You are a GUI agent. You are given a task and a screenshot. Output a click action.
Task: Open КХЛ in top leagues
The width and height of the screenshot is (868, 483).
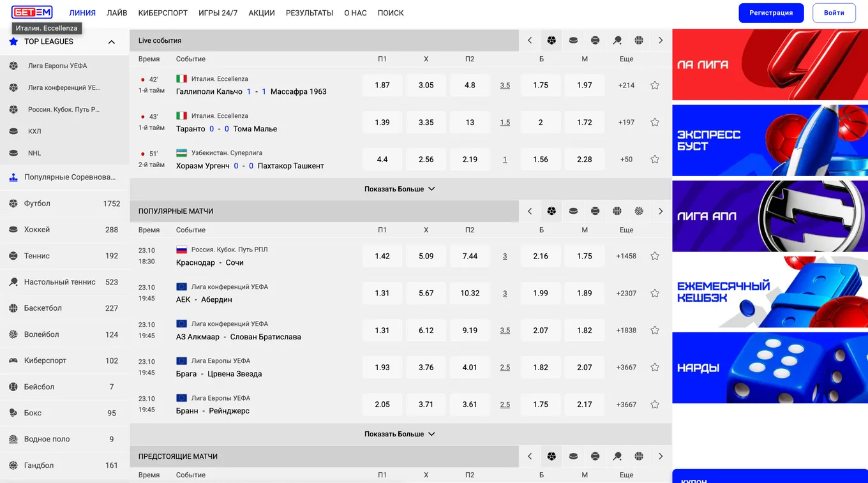(x=64, y=131)
